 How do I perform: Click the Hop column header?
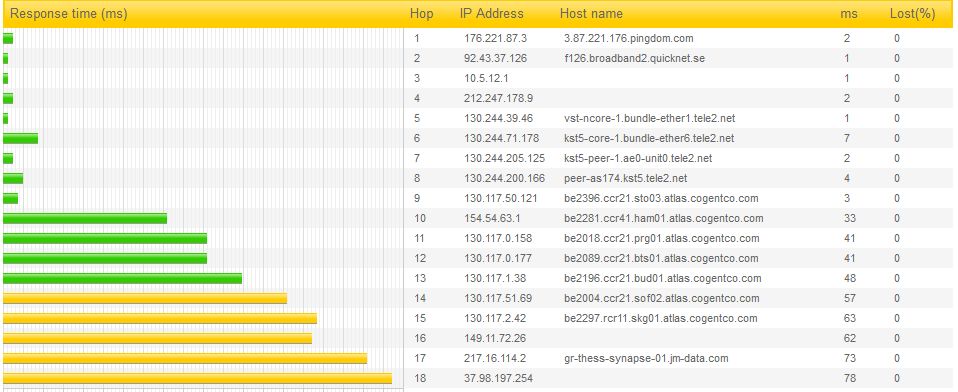pyautogui.click(x=422, y=14)
